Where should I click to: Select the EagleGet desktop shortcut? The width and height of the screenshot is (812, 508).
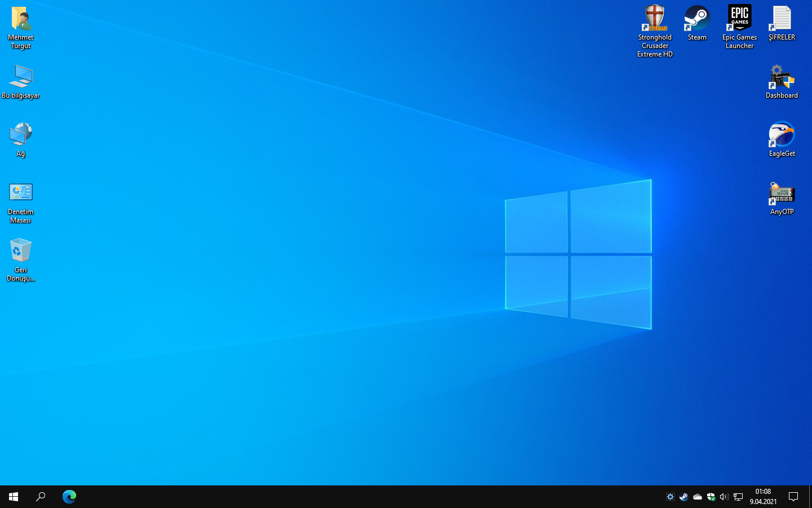click(x=782, y=140)
